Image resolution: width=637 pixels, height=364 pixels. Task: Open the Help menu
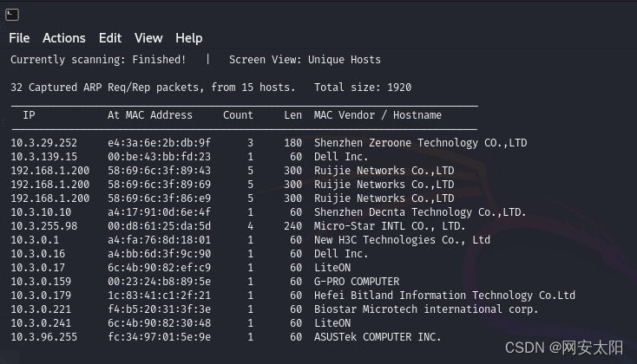[188, 38]
